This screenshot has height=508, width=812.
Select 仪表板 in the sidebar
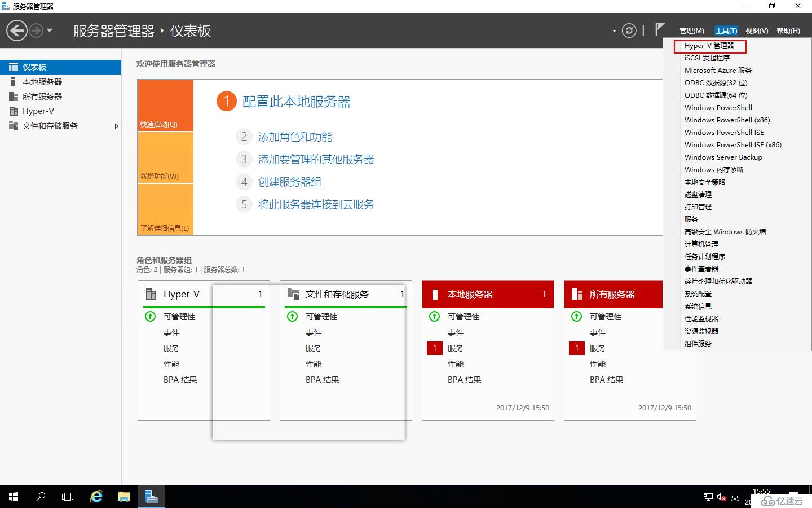pyautogui.click(x=60, y=67)
